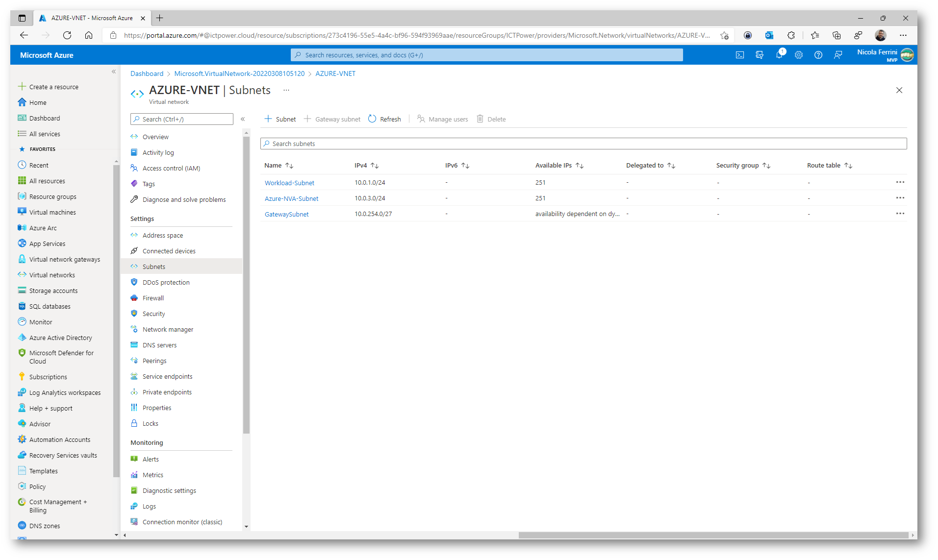Click Delete in subnets toolbar
This screenshot has width=938, height=560.
491,119
